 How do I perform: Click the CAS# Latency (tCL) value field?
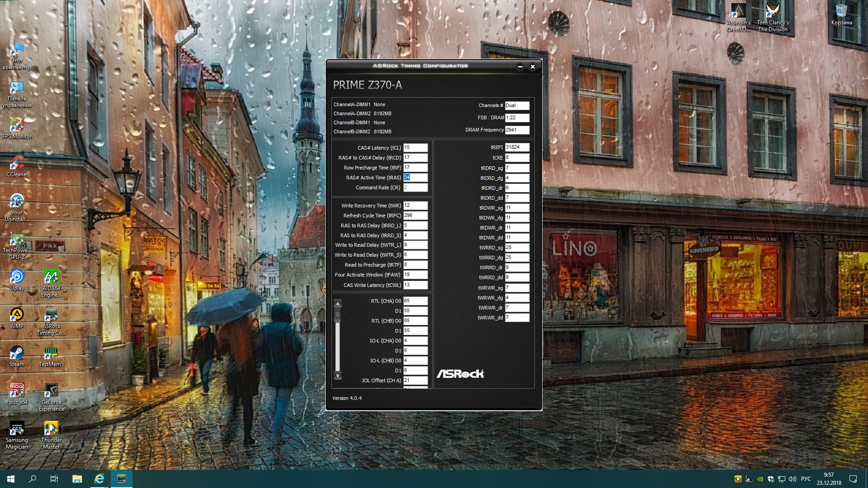(x=415, y=148)
